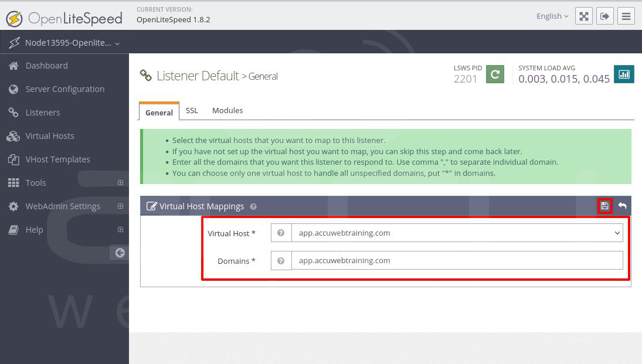The width and height of the screenshot is (642, 364).
Task: Toggle fullscreen mode icon
Action: [584, 16]
